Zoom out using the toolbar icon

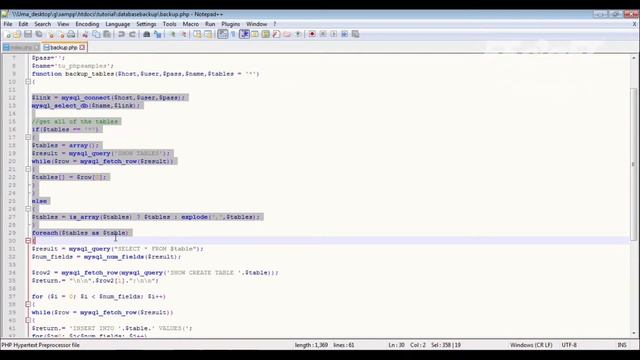coord(184,34)
